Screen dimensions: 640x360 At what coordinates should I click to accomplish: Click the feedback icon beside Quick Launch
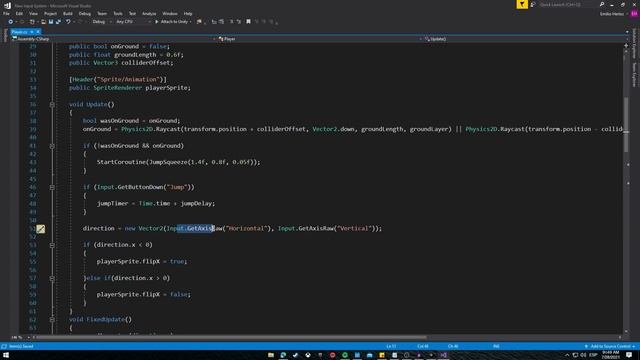(x=533, y=4)
